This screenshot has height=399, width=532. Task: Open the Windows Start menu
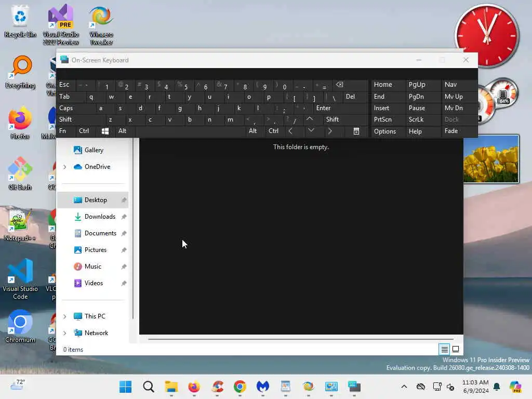click(x=126, y=387)
